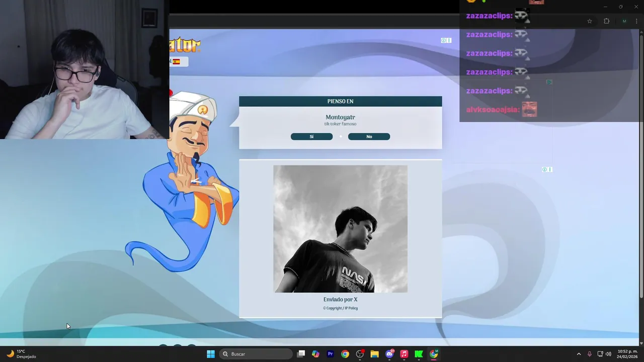
Task: Reject the guess with the No button
Action: pos(369,137)
